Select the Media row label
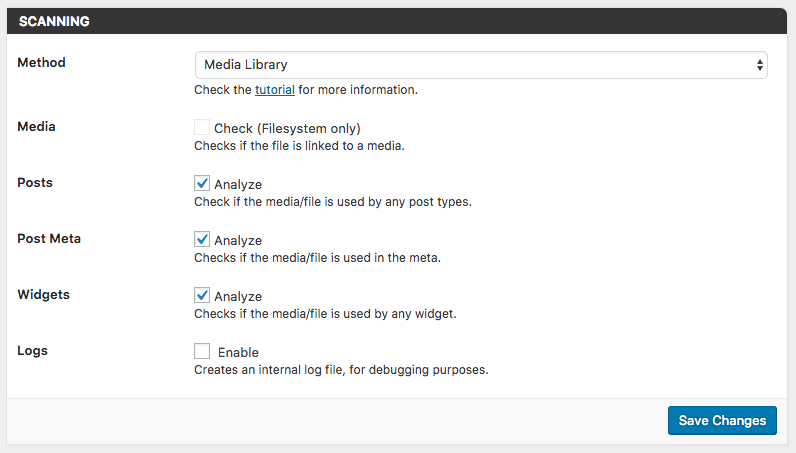 (36, 126)
